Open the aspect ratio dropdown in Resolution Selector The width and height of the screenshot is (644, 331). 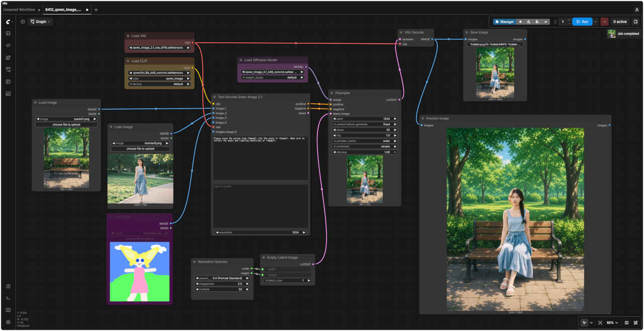(223, 278)
